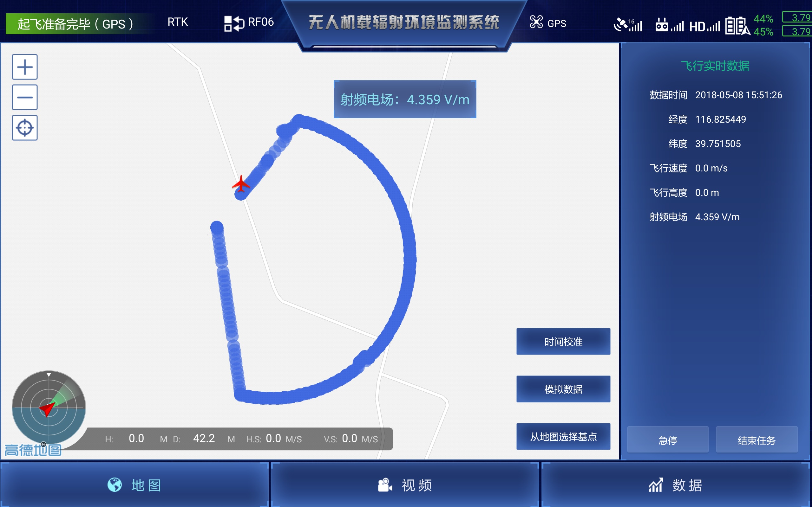This screenshot has height=507, width=812.
Task: Click the map zoom in plus button
Action: coord(25,67)
